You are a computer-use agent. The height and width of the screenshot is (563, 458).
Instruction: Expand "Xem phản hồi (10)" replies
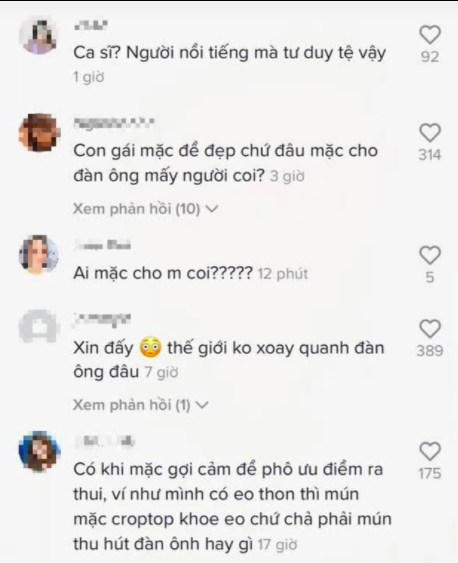[145, 209]
